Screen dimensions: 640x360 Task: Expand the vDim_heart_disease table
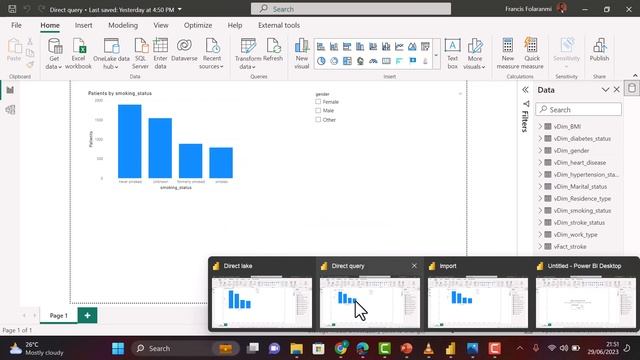tap(540, 162)
